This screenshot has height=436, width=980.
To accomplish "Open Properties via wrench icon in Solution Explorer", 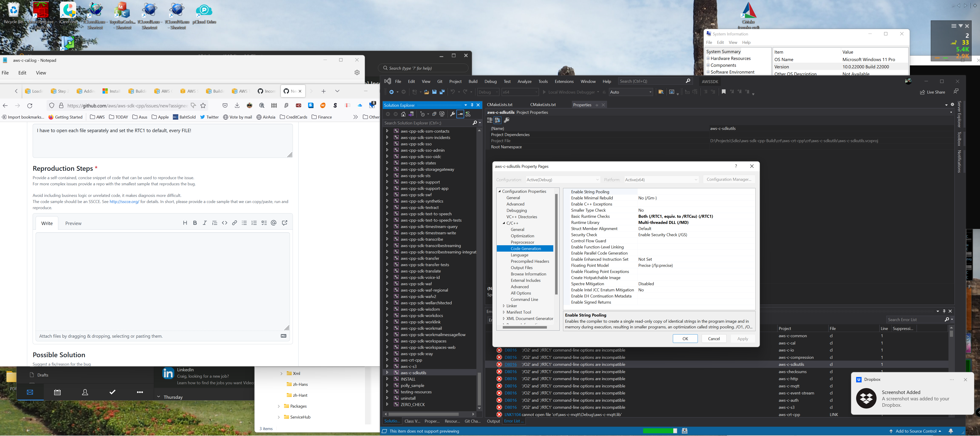I will 453,114.
